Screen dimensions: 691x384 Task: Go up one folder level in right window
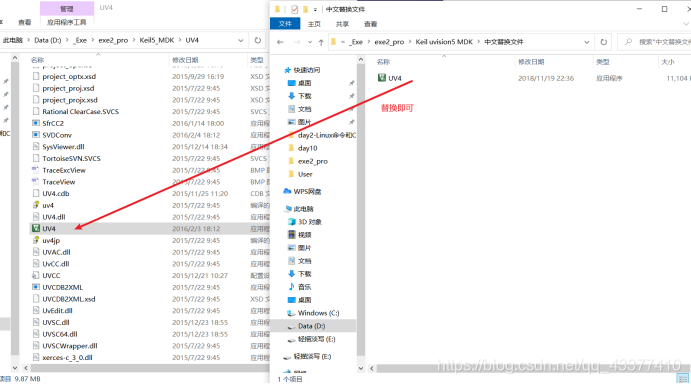point(321,42)
